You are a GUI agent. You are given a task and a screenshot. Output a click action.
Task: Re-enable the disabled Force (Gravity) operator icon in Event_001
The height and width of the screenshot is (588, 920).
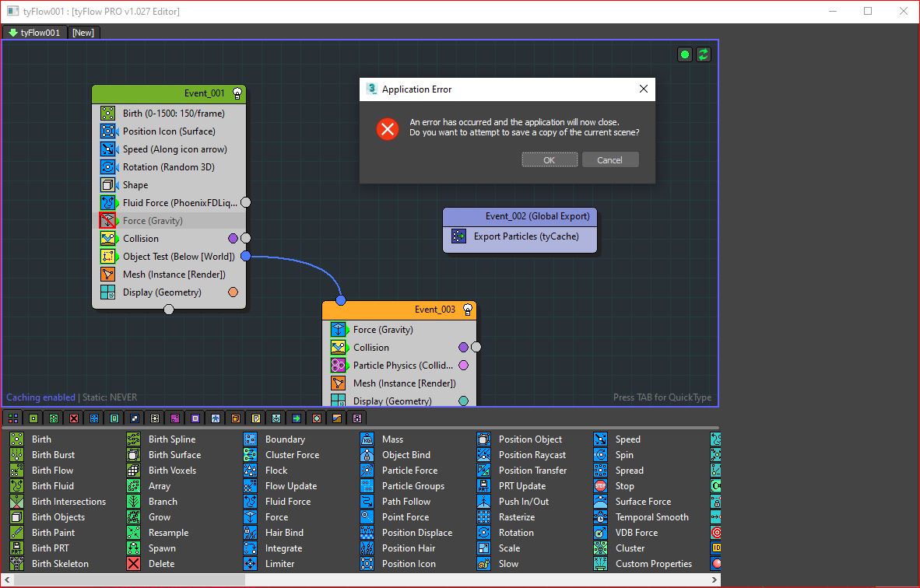[x=108, y=220]
